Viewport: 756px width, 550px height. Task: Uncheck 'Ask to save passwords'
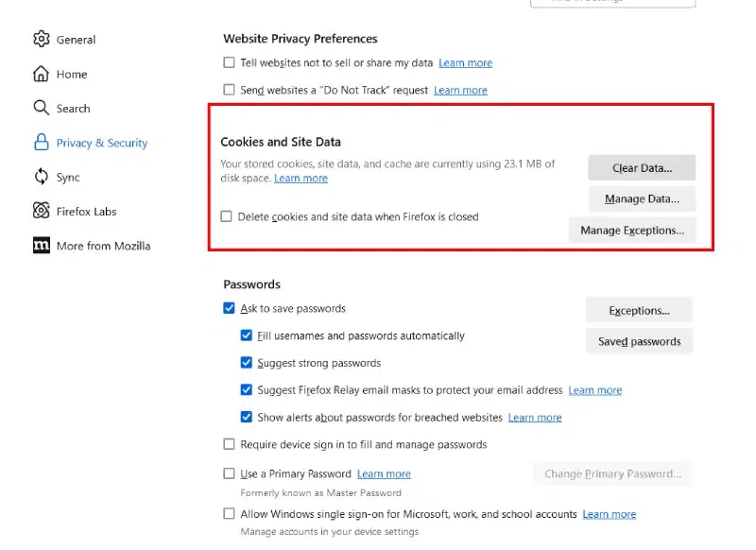pyautogui.click(x=229, y=308)
